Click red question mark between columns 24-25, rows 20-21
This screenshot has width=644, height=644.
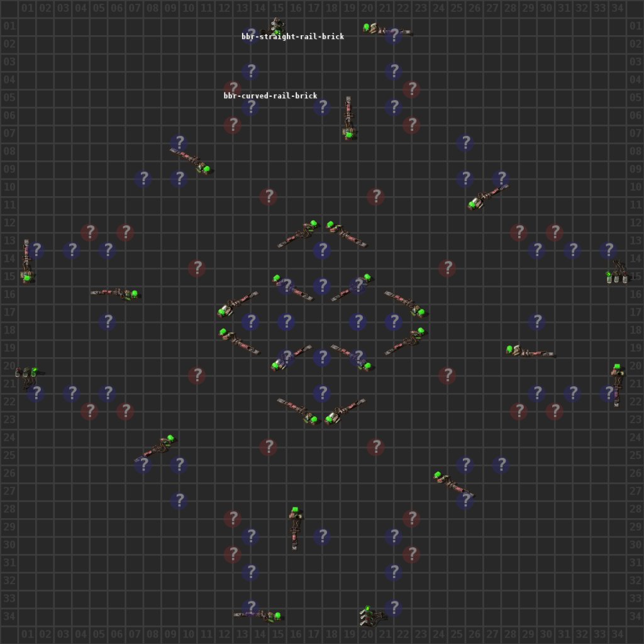[447, 375]
